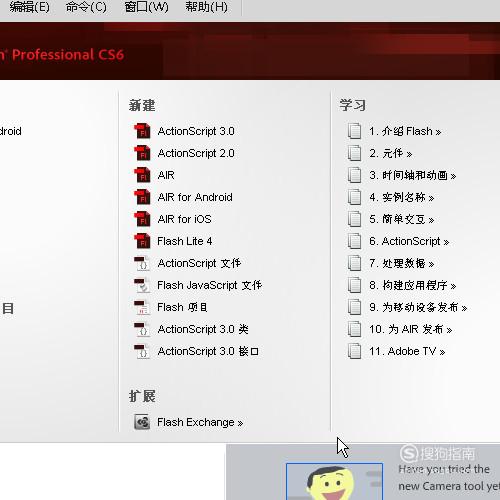This screenshot has width=500, height=500.
Task: Click the page icon beside 实例名称
Action: tap(354, 197)
